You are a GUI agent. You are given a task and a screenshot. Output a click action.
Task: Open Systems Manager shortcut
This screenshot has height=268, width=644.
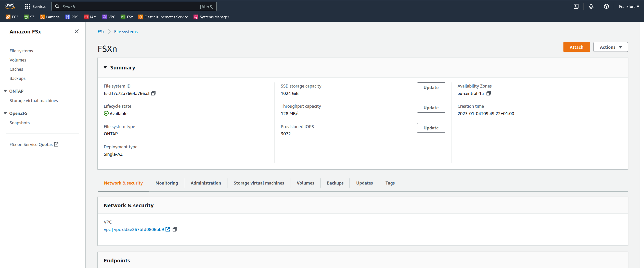coord(211,17)
